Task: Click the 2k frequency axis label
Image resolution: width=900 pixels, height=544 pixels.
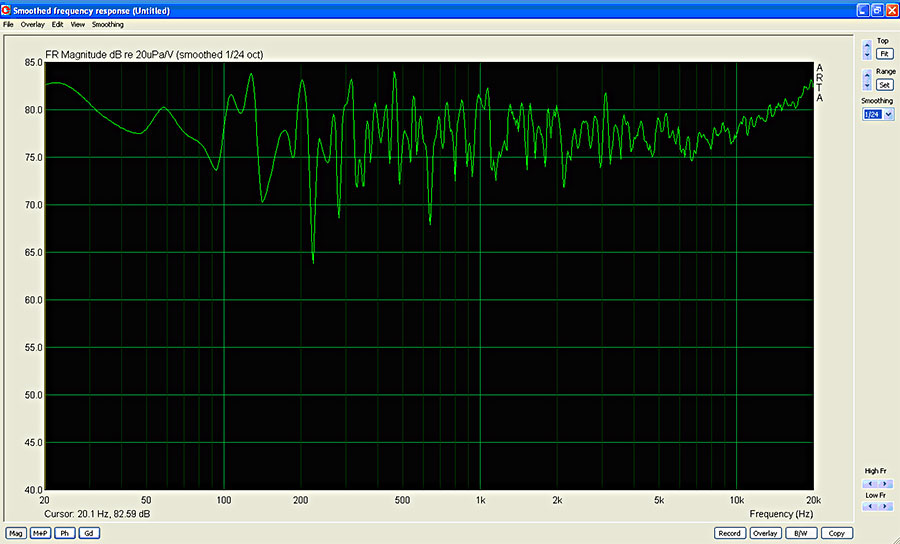Action: pos(557,500)
